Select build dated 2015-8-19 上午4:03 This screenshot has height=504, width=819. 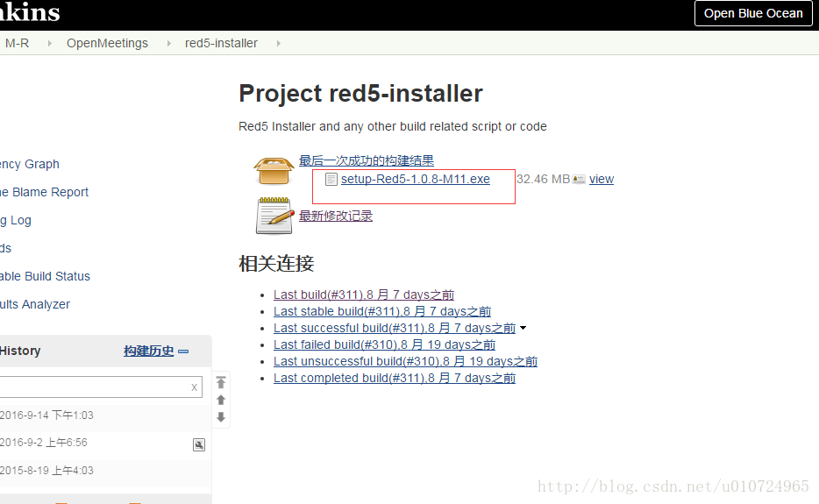pyautogui.click(x=46, y=471)
